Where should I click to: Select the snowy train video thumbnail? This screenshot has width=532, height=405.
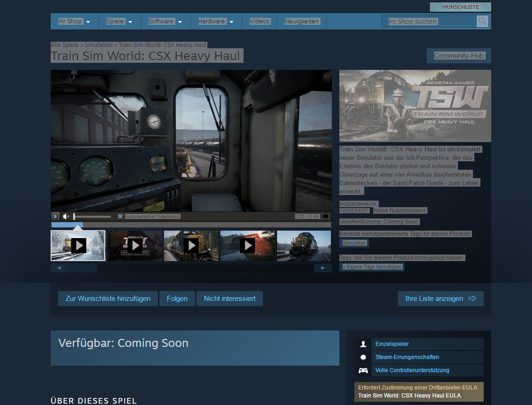(x=78, y=246)
